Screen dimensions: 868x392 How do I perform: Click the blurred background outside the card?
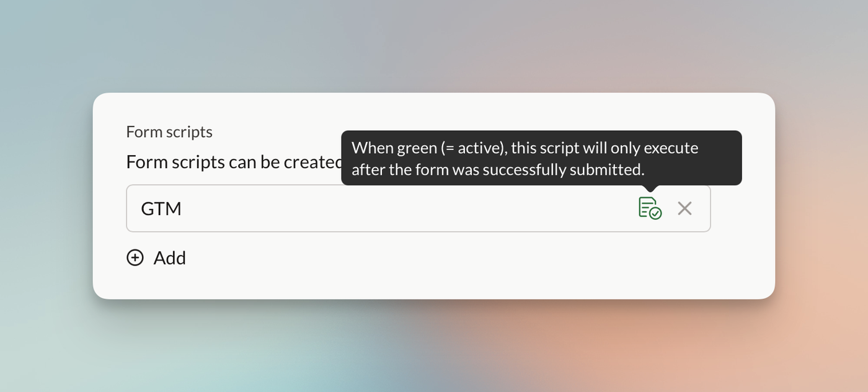tap(434, 43)
